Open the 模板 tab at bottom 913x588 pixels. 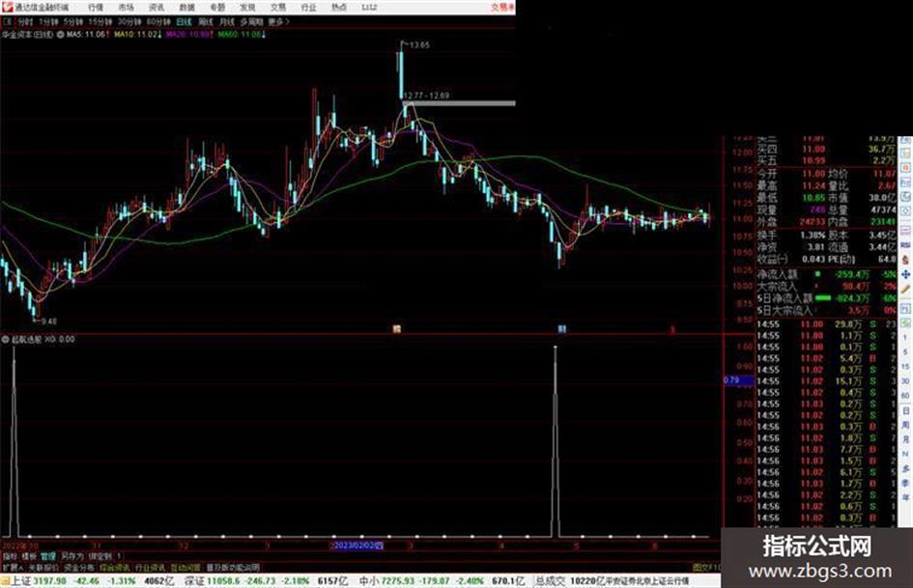click(29, 556)
